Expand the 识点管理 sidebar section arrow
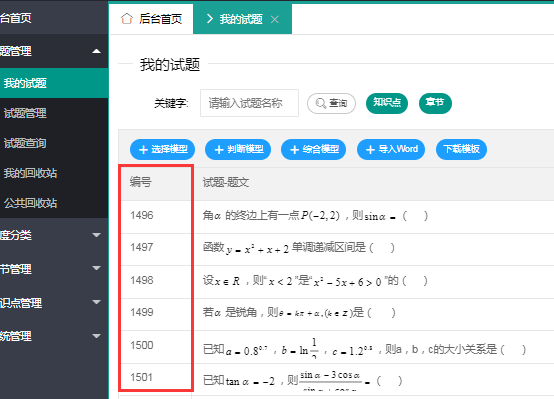This screenshot has width=554, height=399. click(96, 302)
